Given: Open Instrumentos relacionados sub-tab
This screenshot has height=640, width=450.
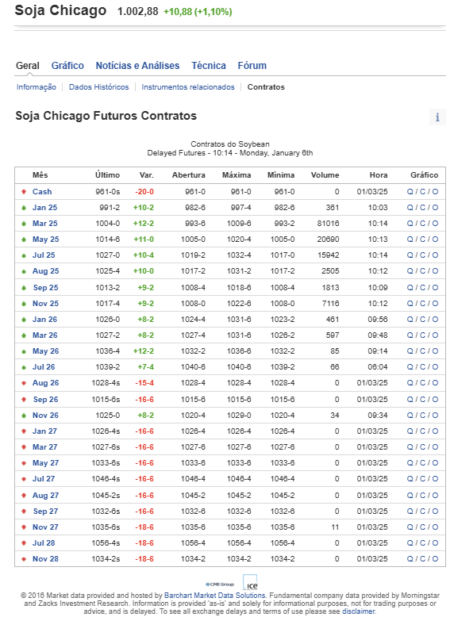Looking at the screenshot, I should [188, 87].
